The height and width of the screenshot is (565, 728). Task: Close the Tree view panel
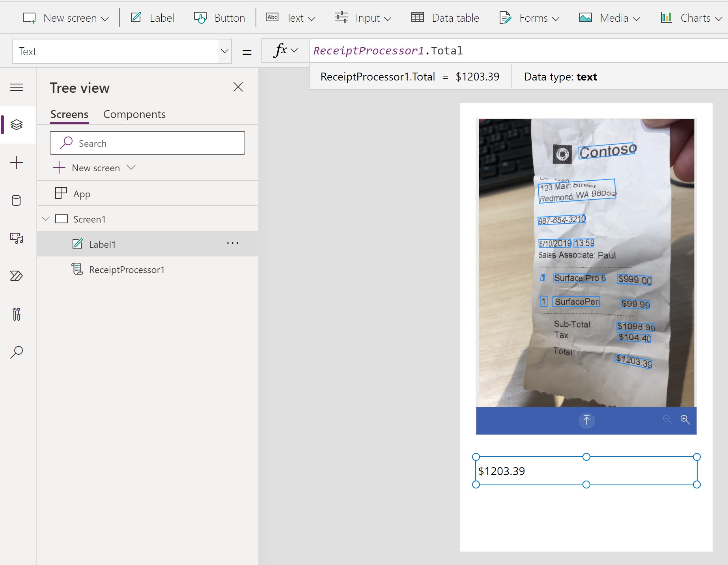[238, 87]
